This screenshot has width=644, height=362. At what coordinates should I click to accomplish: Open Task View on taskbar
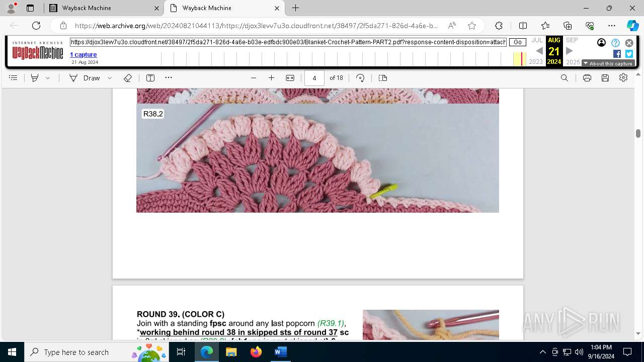pos(181,352)
